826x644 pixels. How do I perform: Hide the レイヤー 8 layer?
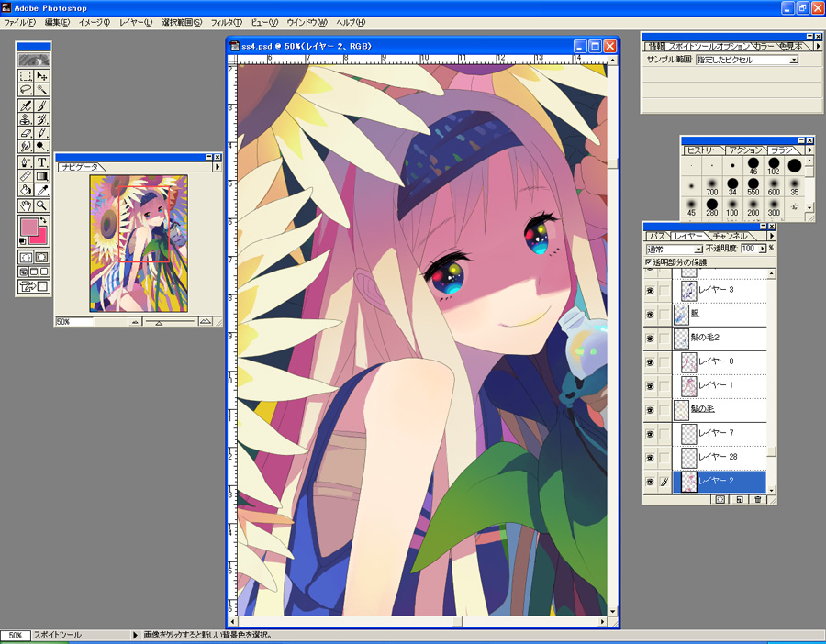650,362
